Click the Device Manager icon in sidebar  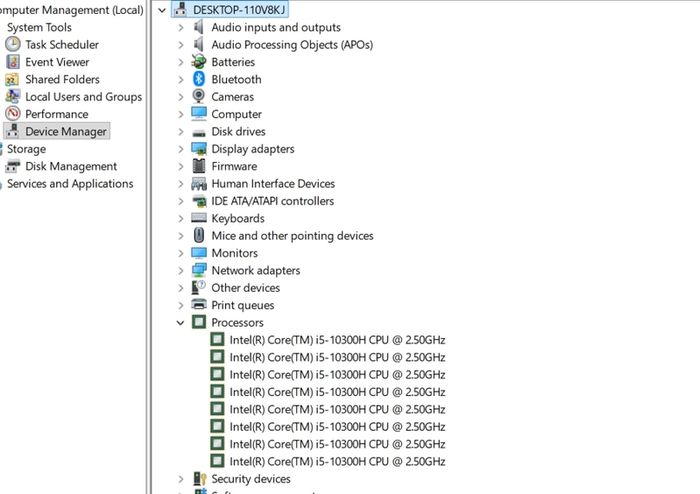pos(12,131)
